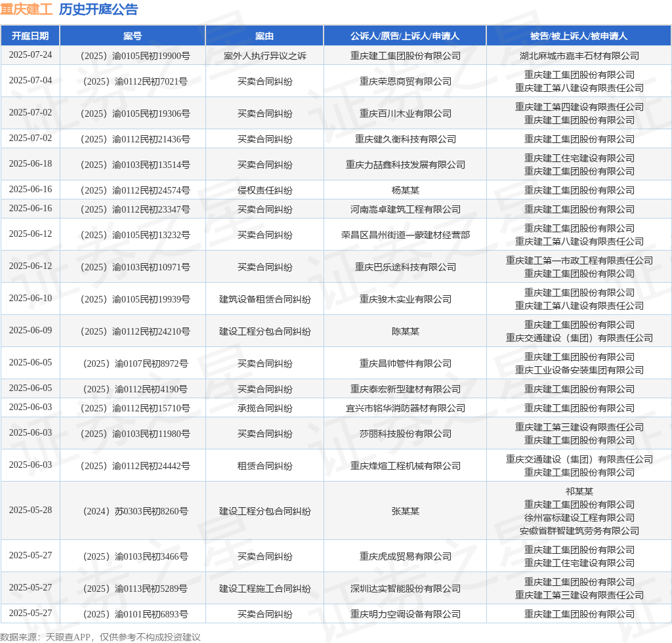
Task: Select case number '苏0303民初8260号'
Action: (x=151, y=511)
